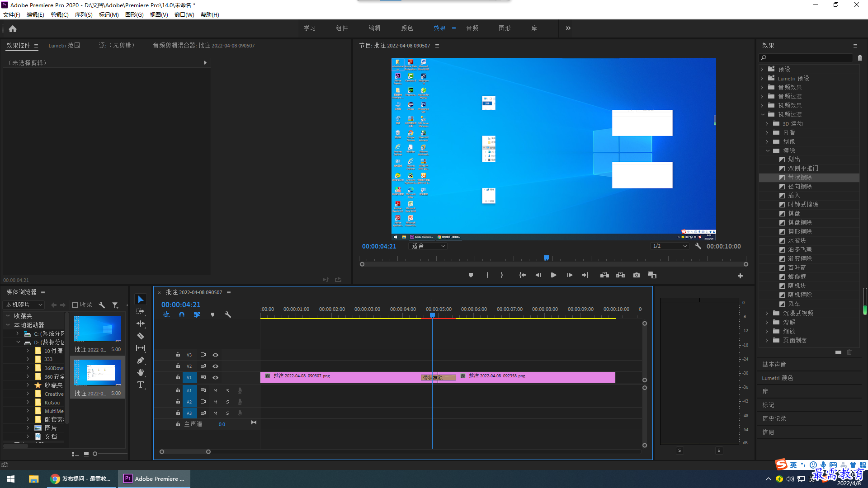Viewport: 868px width, 488px height.
Task: Open the Comparison View button
Action: pos(652,275)
